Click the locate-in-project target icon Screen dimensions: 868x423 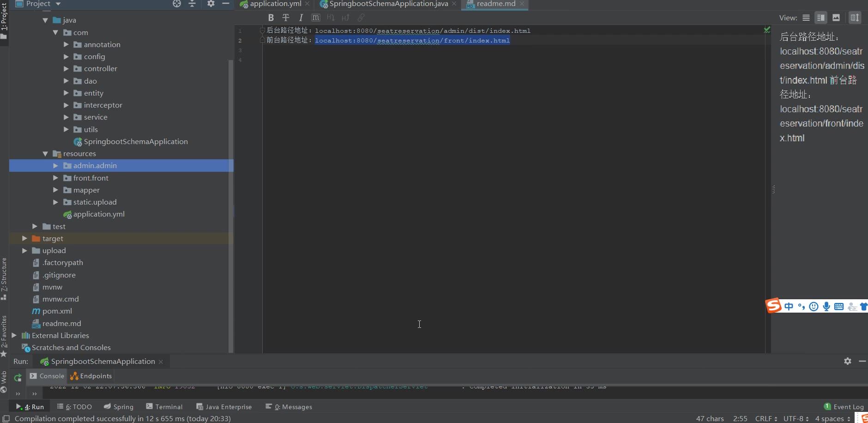[x=177, y=4]
